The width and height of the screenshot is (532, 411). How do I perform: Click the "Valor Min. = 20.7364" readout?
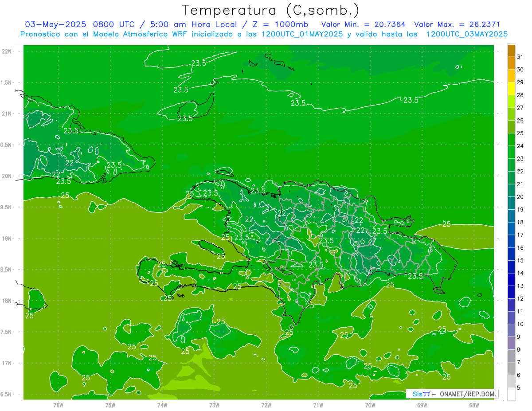click(363, 24)
